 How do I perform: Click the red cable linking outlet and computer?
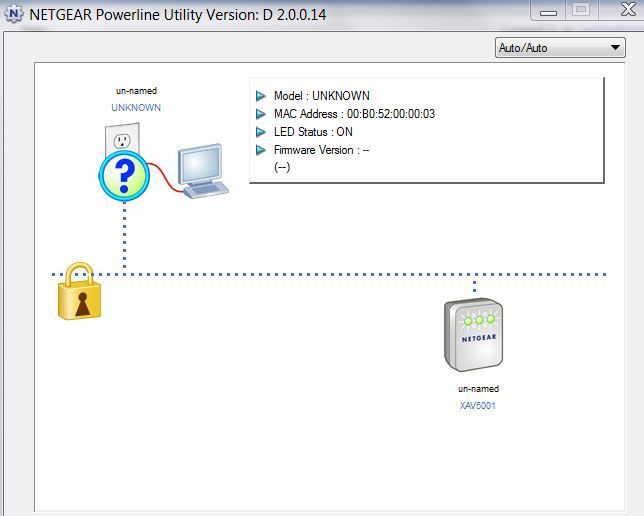tap(166, 177)
